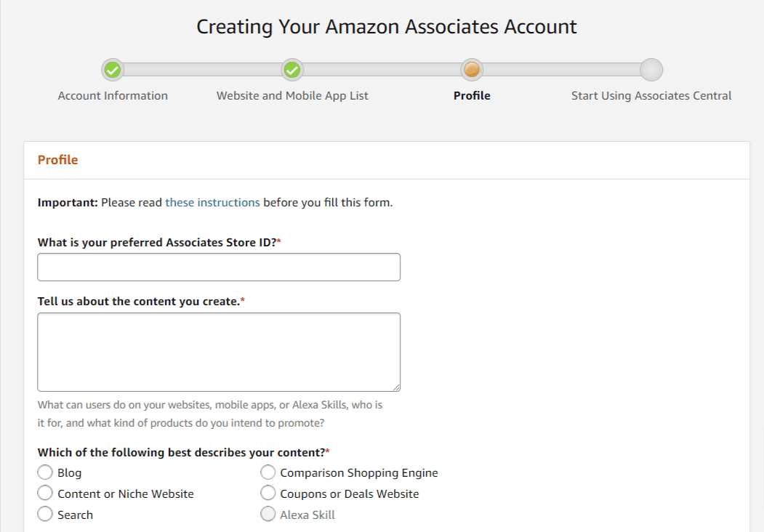Select the Search content option
The height and width of the screenshot is (532, 764).
44,514
